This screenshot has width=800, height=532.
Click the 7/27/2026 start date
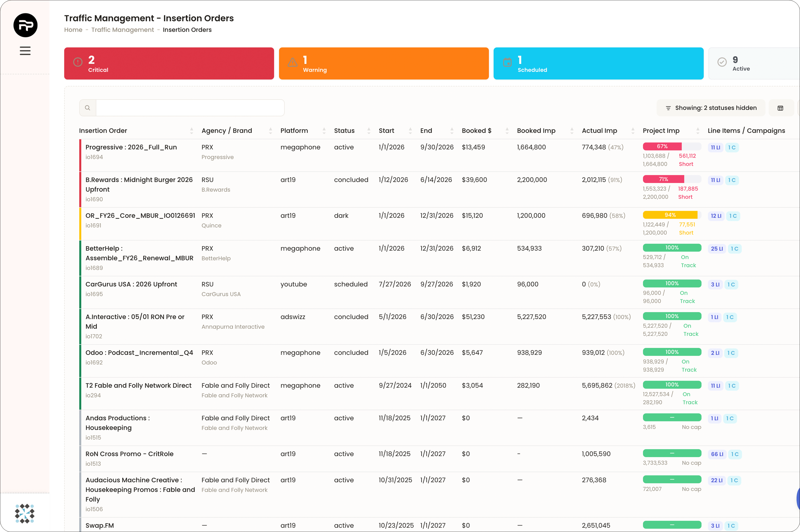click(x=395, y=284)
